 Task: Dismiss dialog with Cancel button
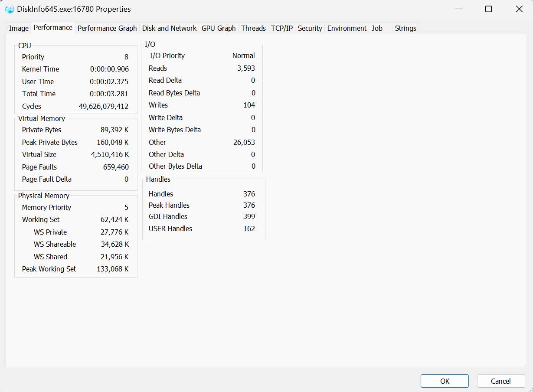[501, 381]
